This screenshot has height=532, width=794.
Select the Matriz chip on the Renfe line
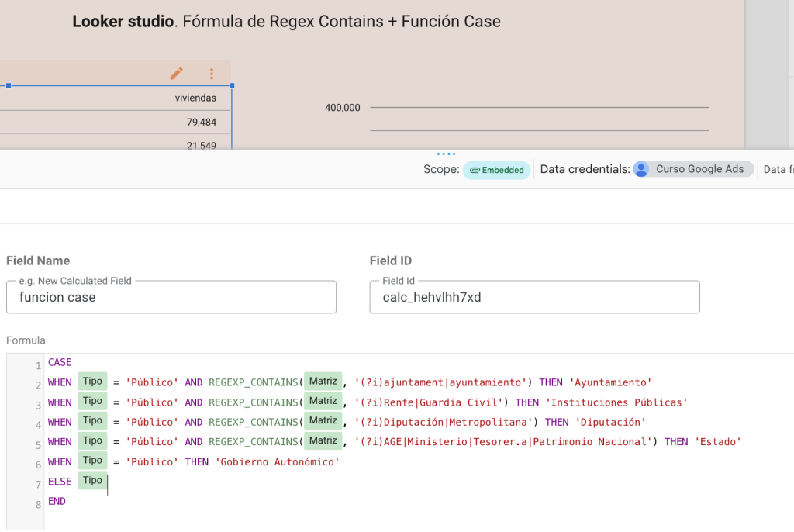coord(323,401)
